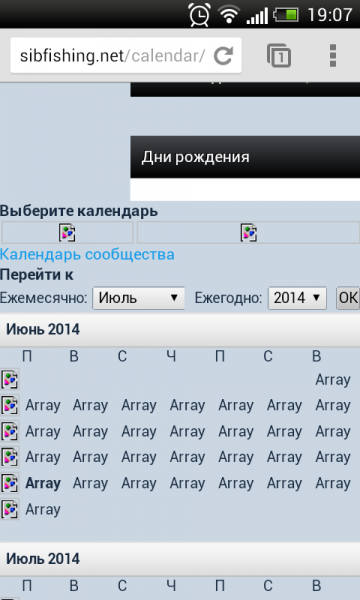
Task: Tap the Ежегодно: label
Action: pos(228,298)
